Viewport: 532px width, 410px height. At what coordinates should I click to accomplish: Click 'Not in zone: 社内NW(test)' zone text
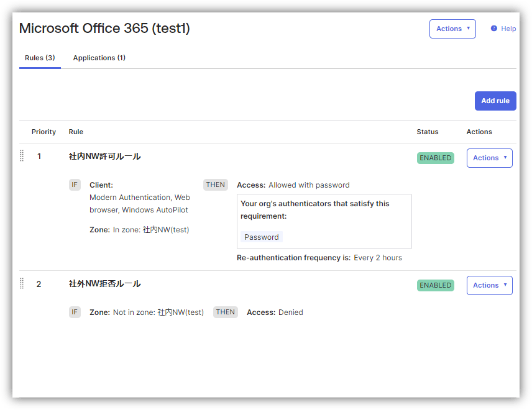[158, 312]
